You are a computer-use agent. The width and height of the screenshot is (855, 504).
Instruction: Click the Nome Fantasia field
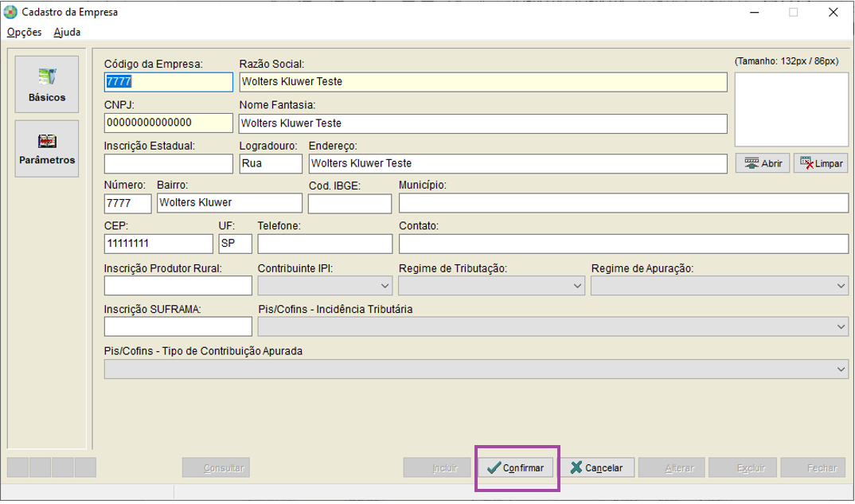tap(483, 123)
